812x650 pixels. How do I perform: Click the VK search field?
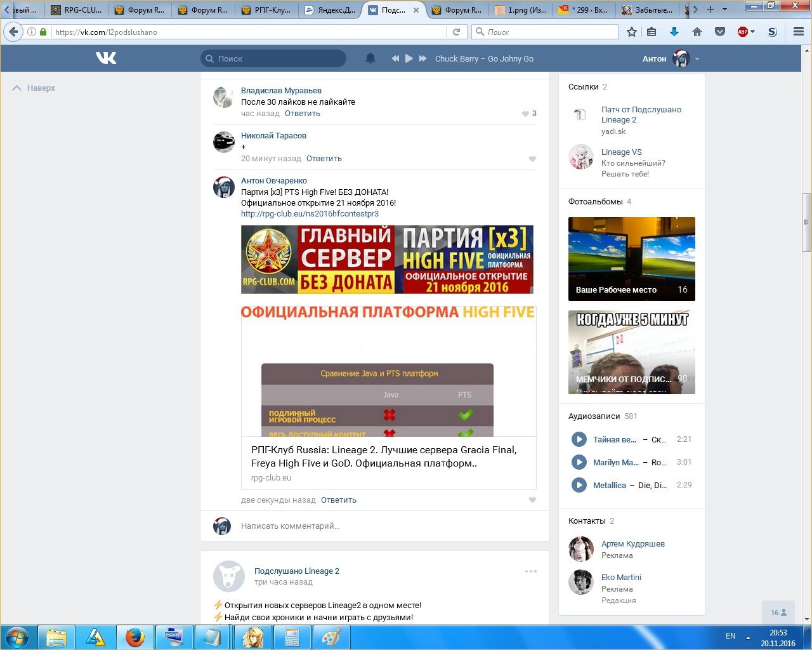(x=273, y=58)
